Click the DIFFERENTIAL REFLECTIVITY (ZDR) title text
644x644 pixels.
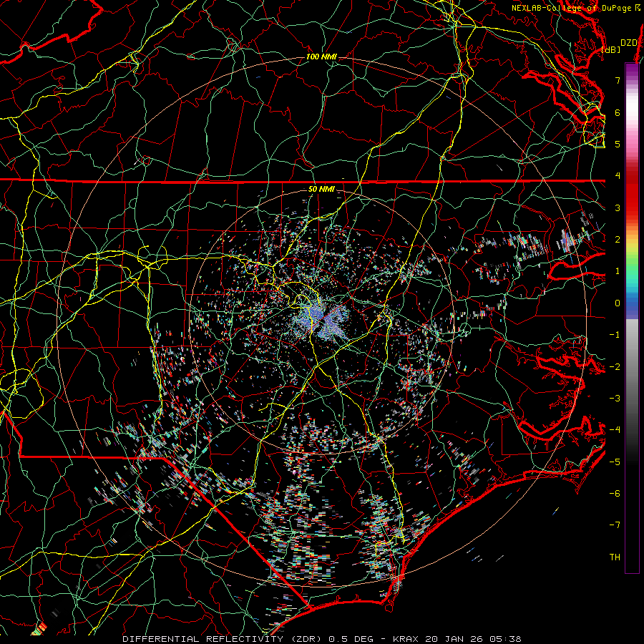click(224, 639)
